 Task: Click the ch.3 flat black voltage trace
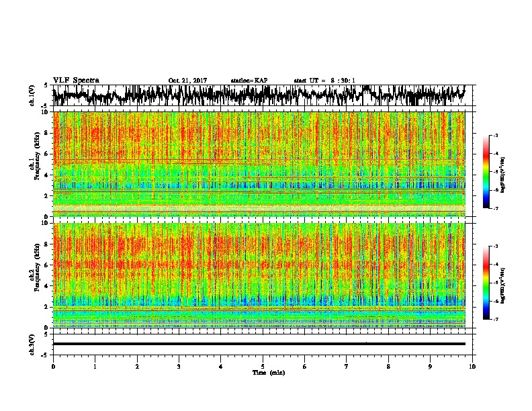tap(259, 344)
